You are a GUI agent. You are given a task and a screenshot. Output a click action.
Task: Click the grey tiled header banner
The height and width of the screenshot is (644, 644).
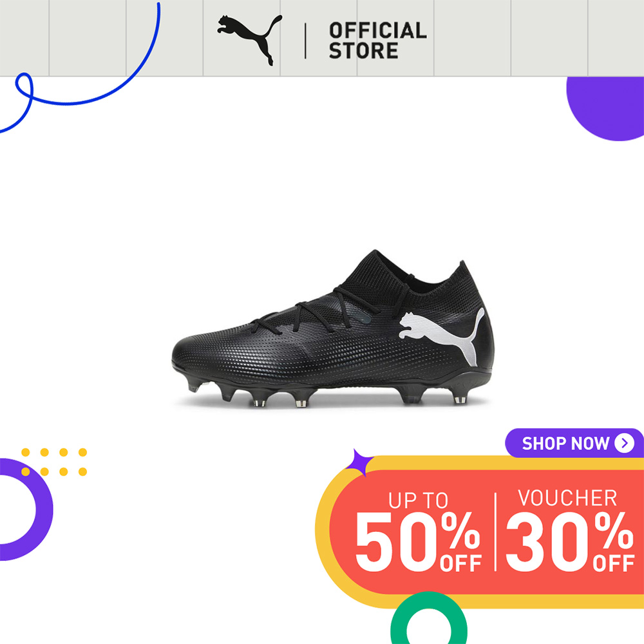point(322,38)
